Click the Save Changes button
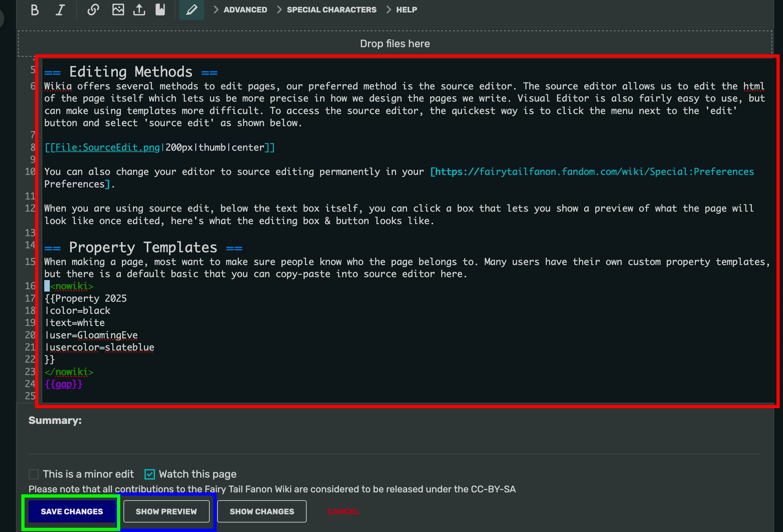783x532 pixels. pos(72,511)
